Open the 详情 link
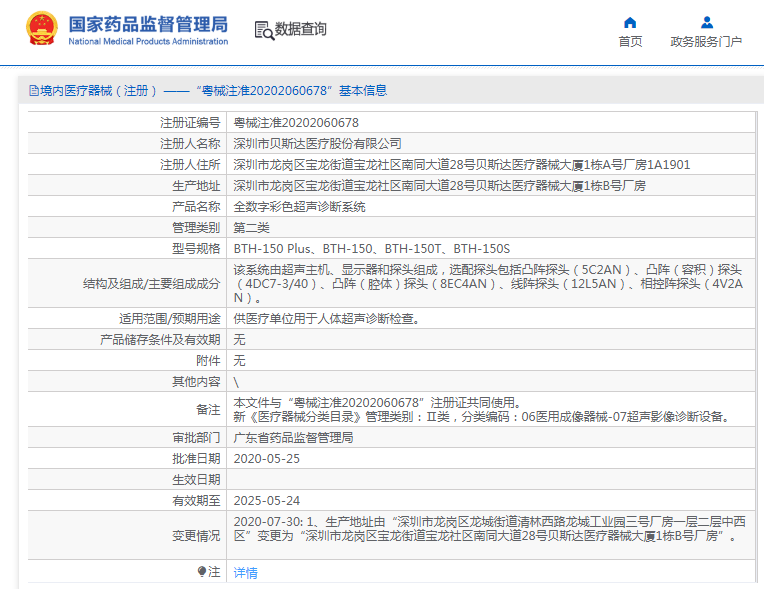Screen dimensions: 764x589 pyautogui.click(x=246, y=573)
